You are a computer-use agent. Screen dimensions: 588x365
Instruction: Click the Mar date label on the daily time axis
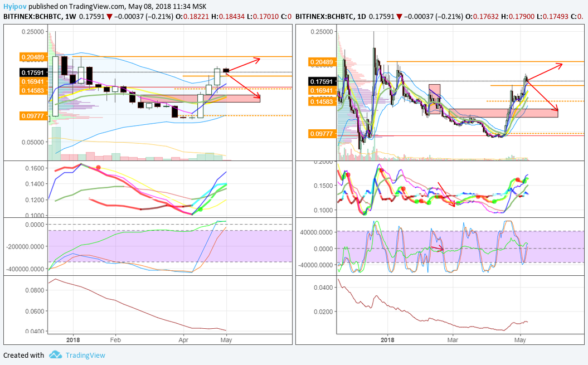(453, 340)
